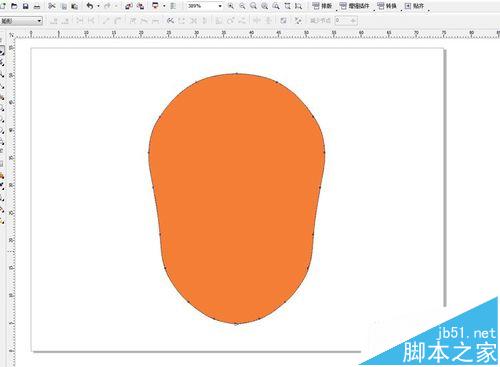
Task: Click Stretch or Scale Nodes icon
Action: [x=219, y=21]
